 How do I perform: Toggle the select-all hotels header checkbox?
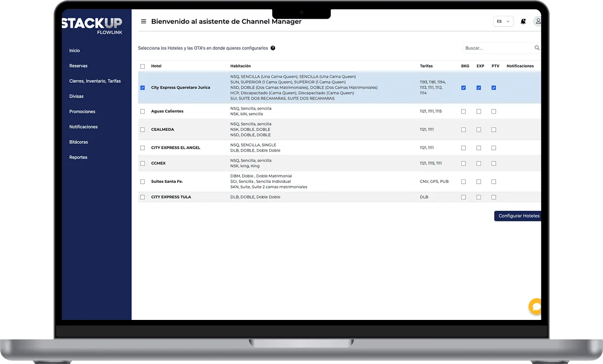[143, 66]
